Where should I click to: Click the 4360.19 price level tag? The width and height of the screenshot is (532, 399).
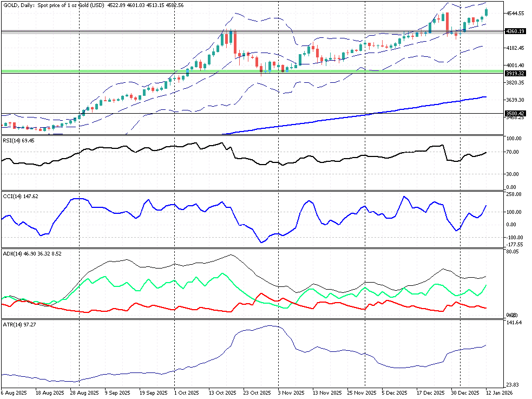515,31
